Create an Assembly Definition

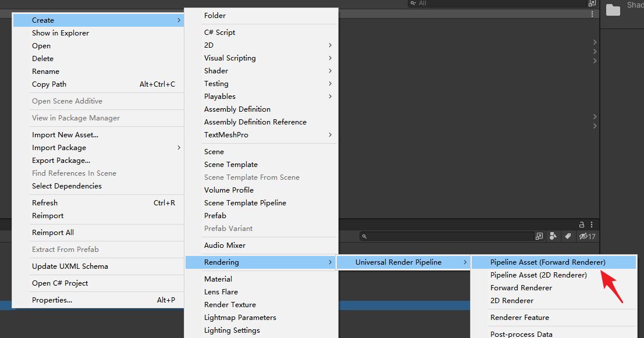pyautogui.click(x=261, y=109)
